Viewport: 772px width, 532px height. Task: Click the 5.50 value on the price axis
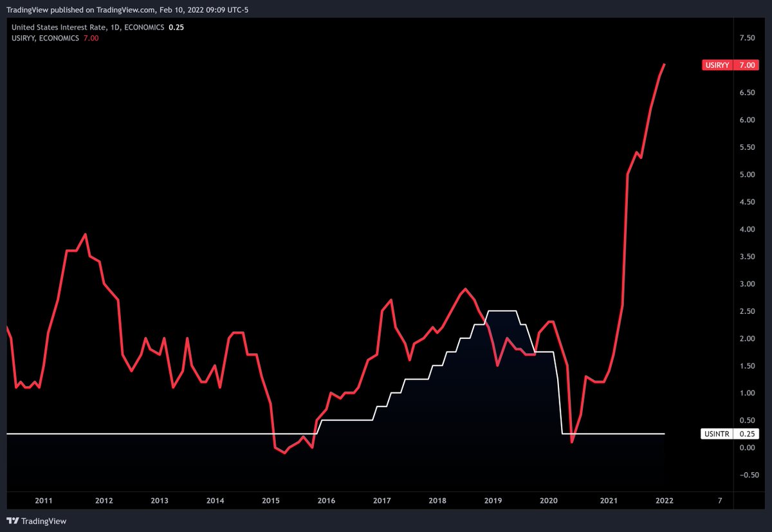pyautogui.click(x=747, y=148)
